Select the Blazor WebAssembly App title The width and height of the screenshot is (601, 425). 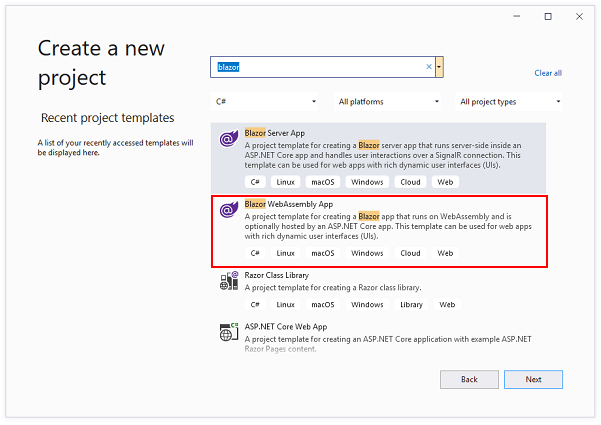pos(289,204)
